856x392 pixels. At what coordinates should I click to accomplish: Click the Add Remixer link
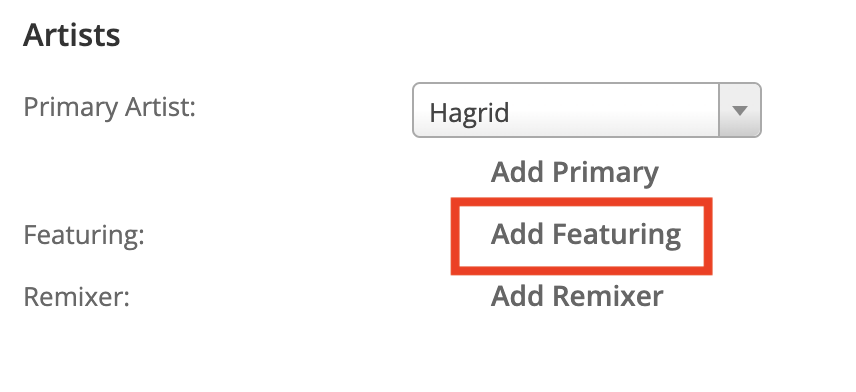click(576, 296)
